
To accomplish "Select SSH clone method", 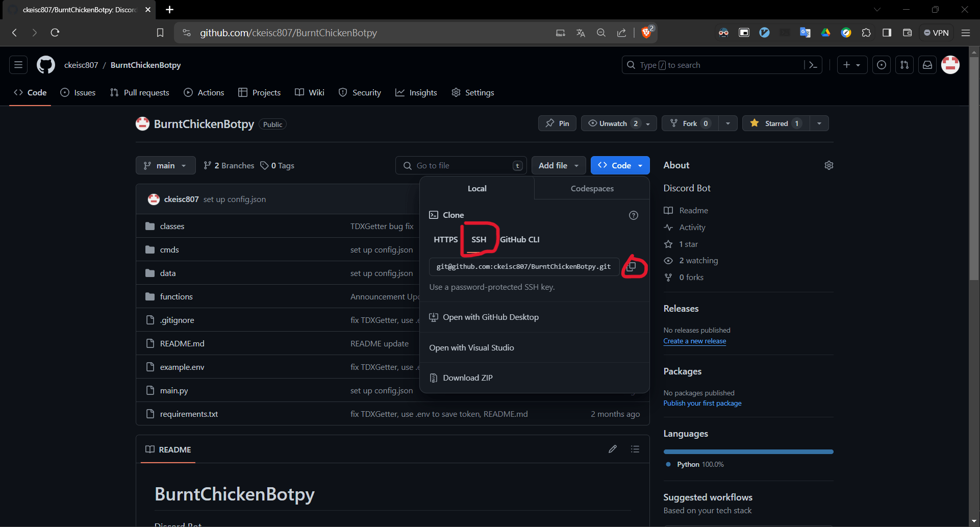I will coord(479,239).
